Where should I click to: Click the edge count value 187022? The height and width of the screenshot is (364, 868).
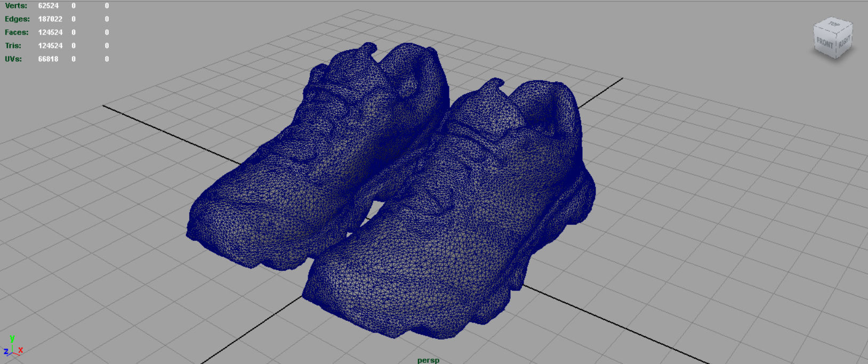50,19
